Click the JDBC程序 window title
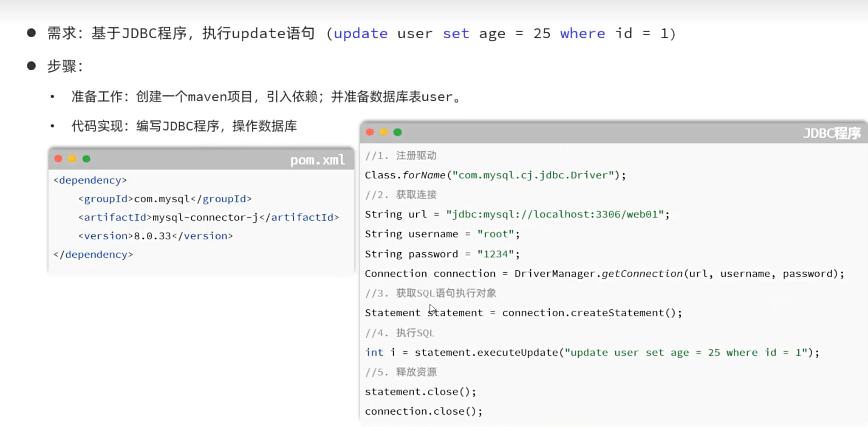Viewport: 868px width, 427px height. pyautogui.click(x=831, y=133)
